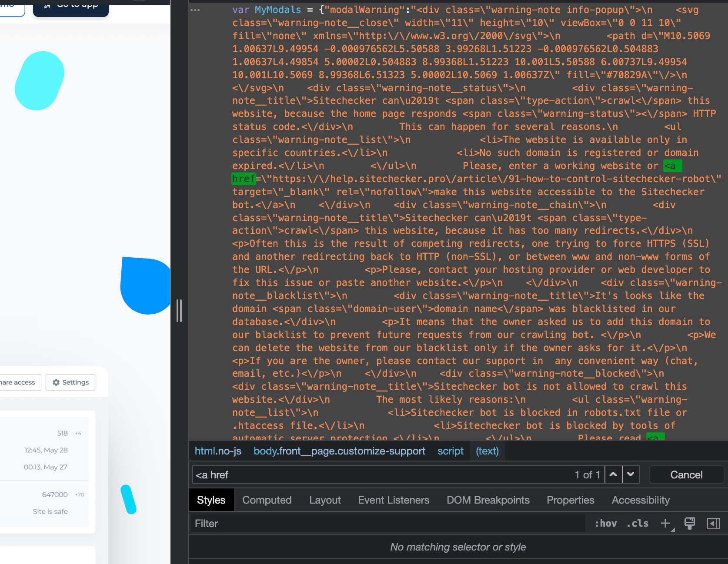728x564 pixels.
Task: Click the 518 value
Action: (63, 433)
